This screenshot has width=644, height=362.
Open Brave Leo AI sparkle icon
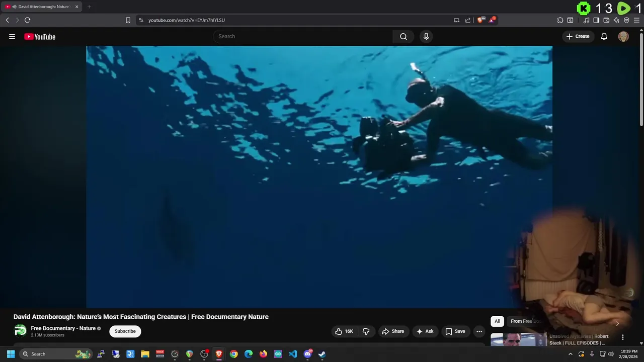(x=616, y=20)
